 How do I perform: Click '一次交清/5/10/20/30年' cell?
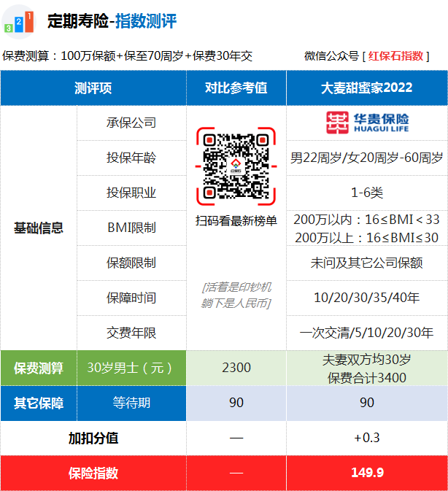(366, 333)
